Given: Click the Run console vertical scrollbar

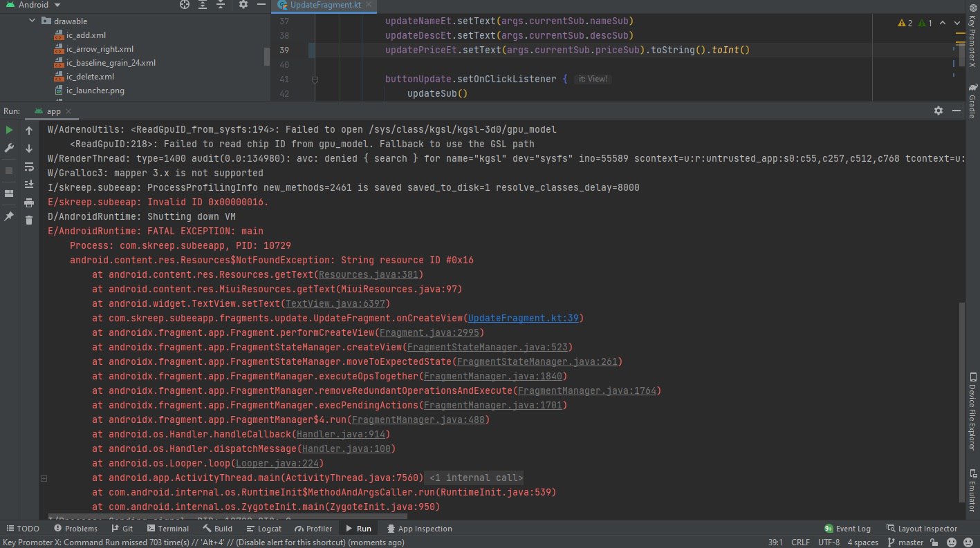Looking at the screenshot, I should 961,401.
